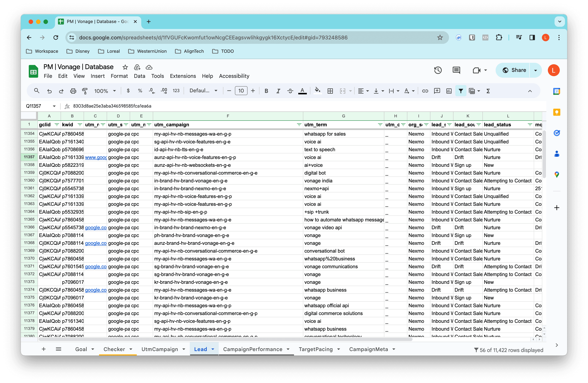
Task: Open the borders tool
Action: 330,91
